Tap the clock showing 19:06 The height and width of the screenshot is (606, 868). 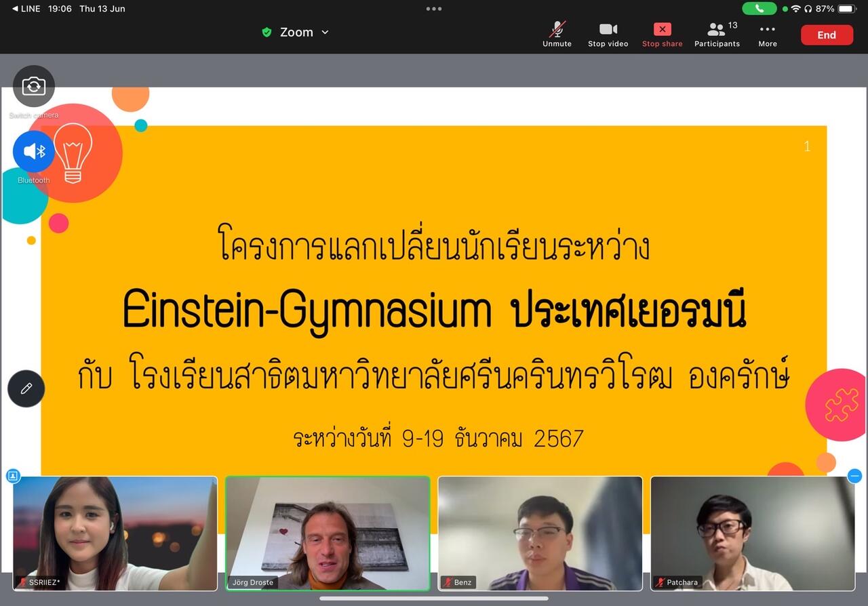60,9
